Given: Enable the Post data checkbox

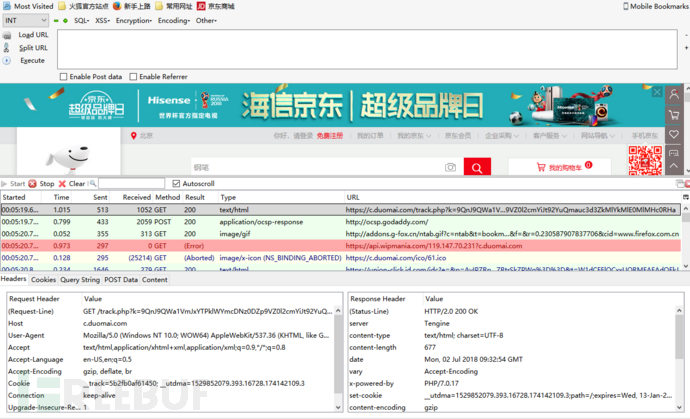Looking at the screenshot, I should point(63,77).
